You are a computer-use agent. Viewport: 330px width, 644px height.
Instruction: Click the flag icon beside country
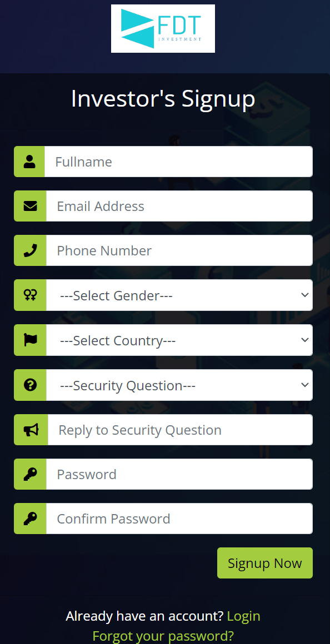click(x=31, y=340)
